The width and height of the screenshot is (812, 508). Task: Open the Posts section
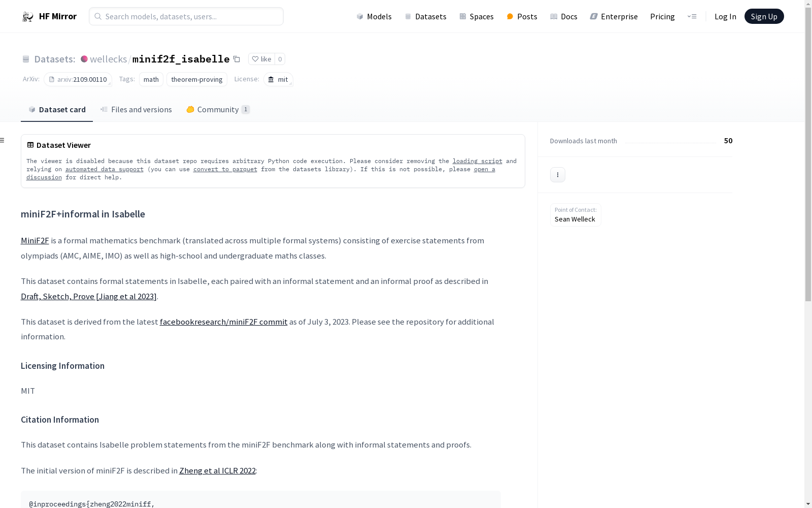522,16
